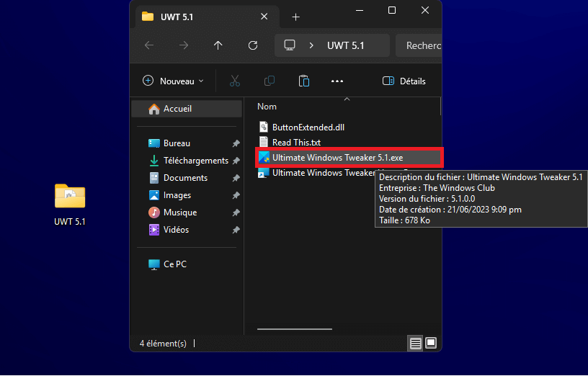
Task: Sort by the Nom column header
Action: [x=267, y=107]
